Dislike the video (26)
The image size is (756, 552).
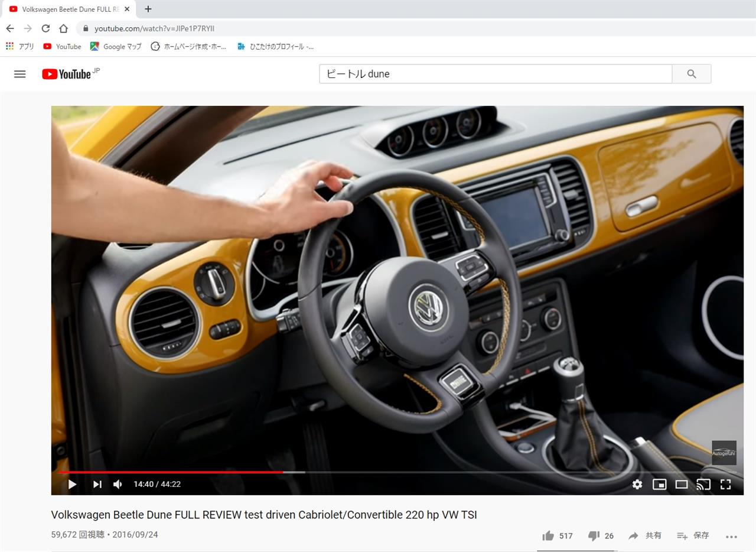(x=601, y=535)
